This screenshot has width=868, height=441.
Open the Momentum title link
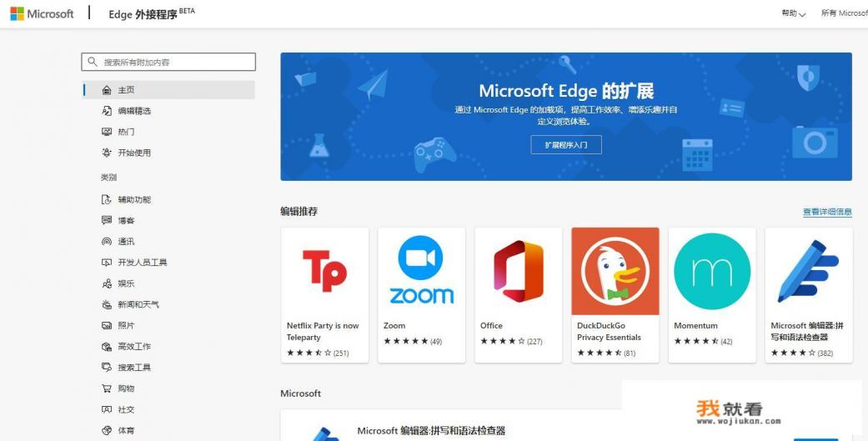[696, 325]
